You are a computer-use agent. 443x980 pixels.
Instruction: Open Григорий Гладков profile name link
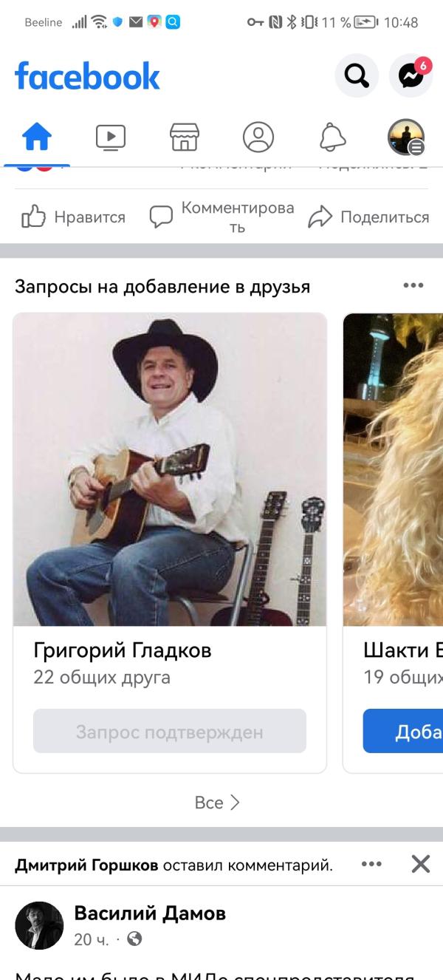(x=123, y=650)
